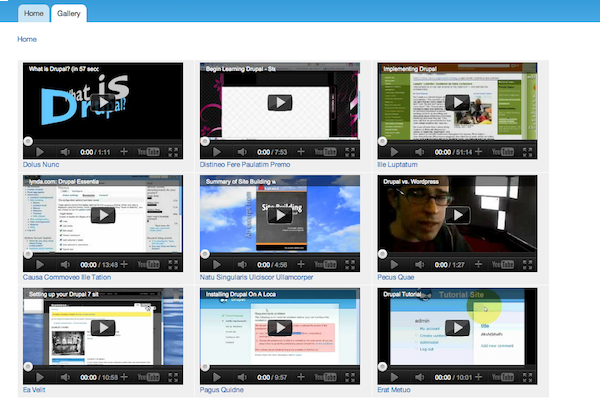The width and height of the screenshot is (600, 398).
Task: Click the YouTube logo on Drupal vs. Wordpress video
Action: 502,264
